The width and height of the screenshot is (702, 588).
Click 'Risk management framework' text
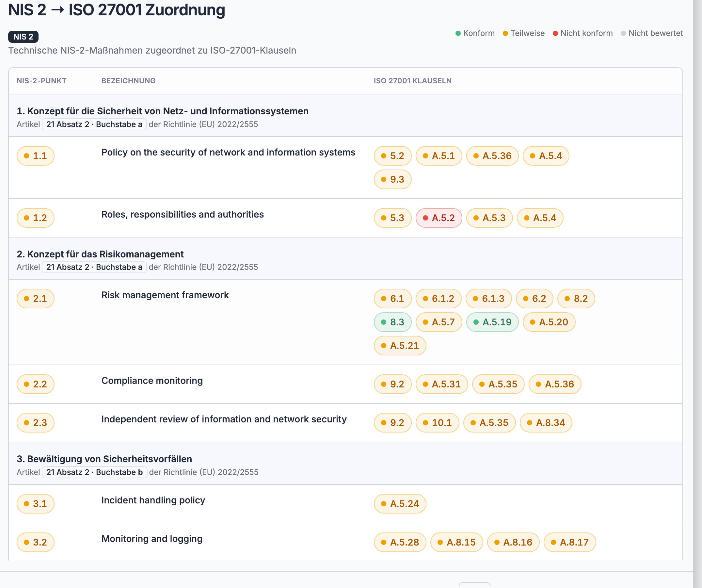pyautogui.click(x=165, y=295)
